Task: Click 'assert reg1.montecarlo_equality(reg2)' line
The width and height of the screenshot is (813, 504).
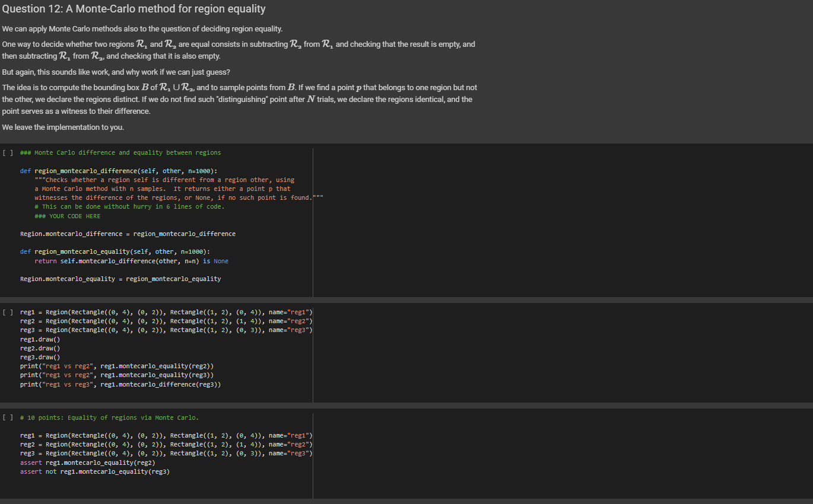Action: click(x=88, y=462)
